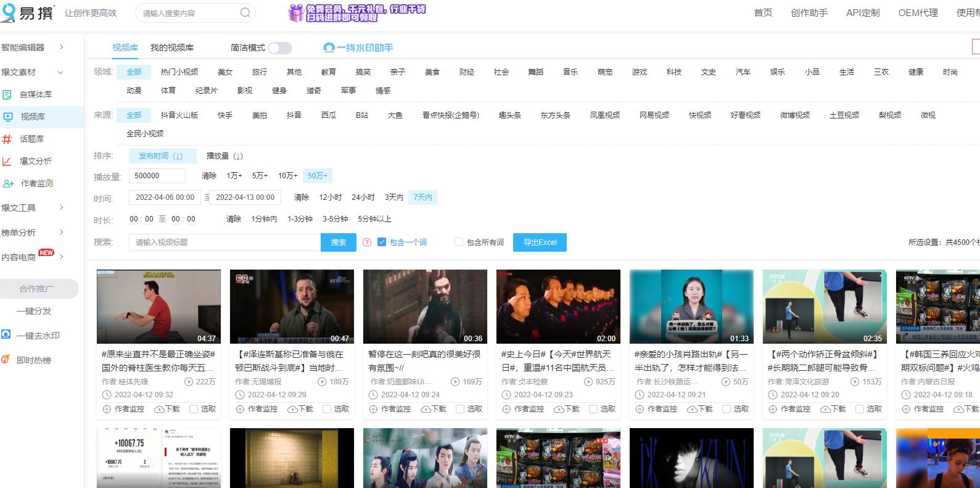This screenshot has width=980, height=488.
Task: Click the gift box promo banner icon
Action: point(297,12)
